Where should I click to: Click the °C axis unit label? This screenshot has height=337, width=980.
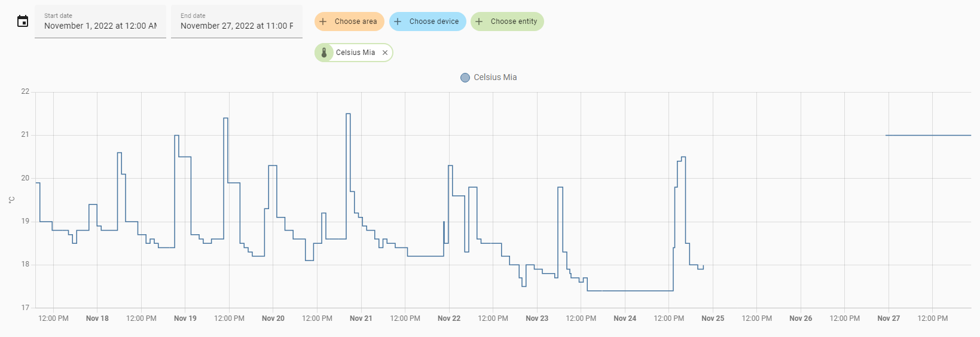11,200
